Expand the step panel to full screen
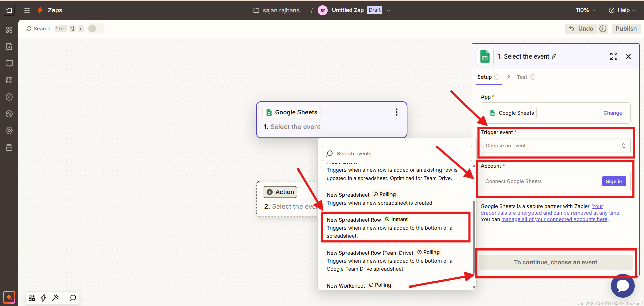 click(x=614, y=56)
